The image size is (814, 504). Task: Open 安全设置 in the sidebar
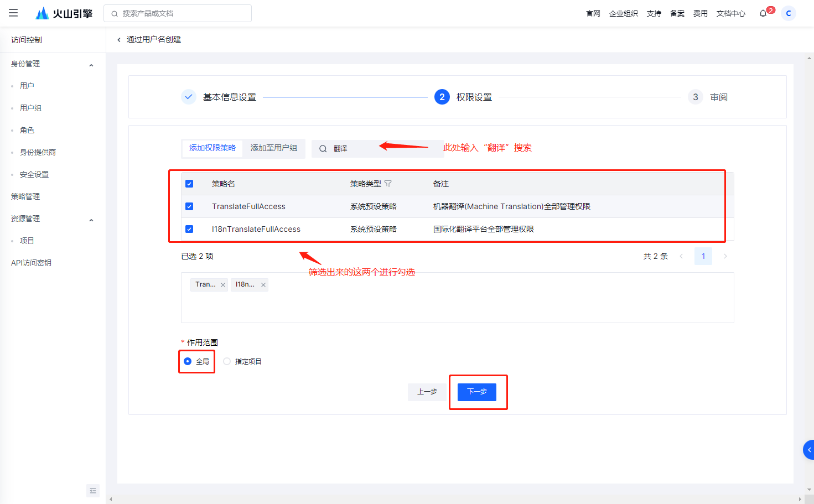[x=34, y=174]
